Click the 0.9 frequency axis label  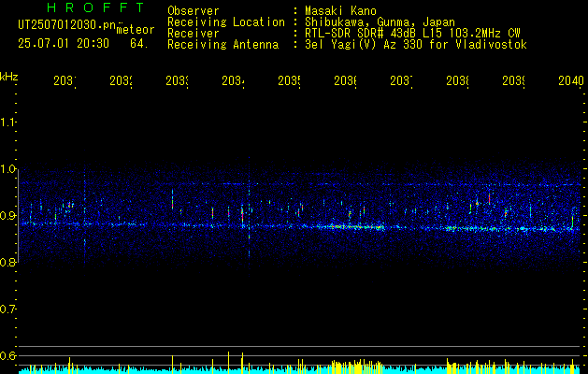click(7, 215)
